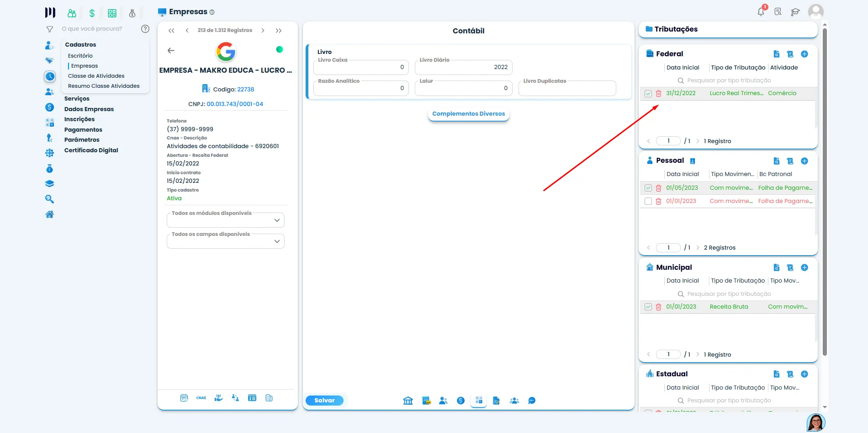This screenshot has height=433, width=868.
Task: Go to previous company record arrow
Action: point(187,31)
